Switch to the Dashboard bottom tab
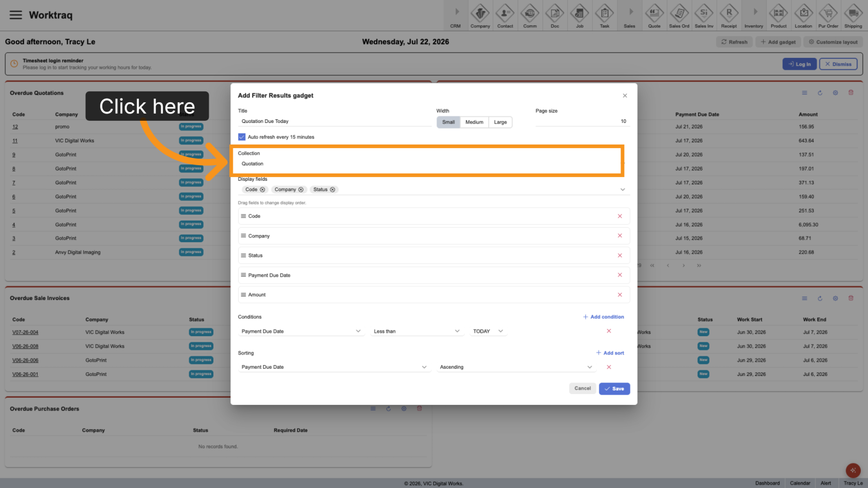This screenshot has height=488, width=868. 767,483
